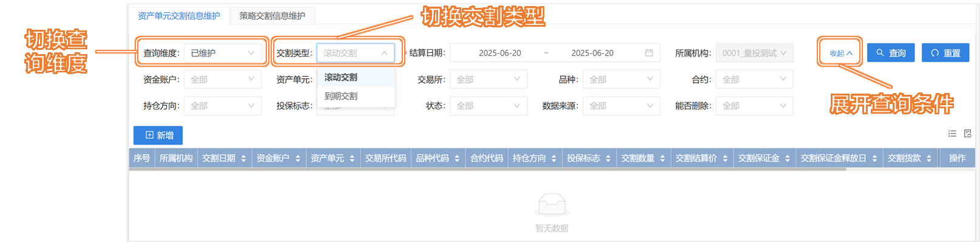Click the 合约代码 column header
Viewport: 980px width, 242px height.
487,158
